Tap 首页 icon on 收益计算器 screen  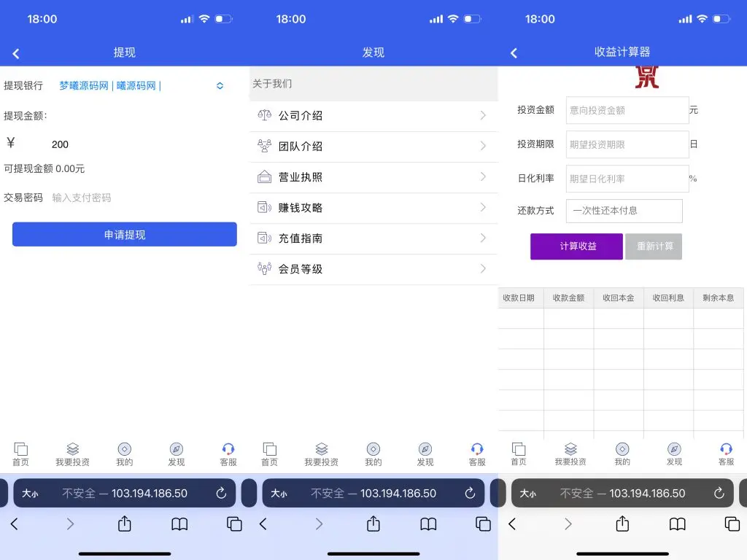click(519, 449)
